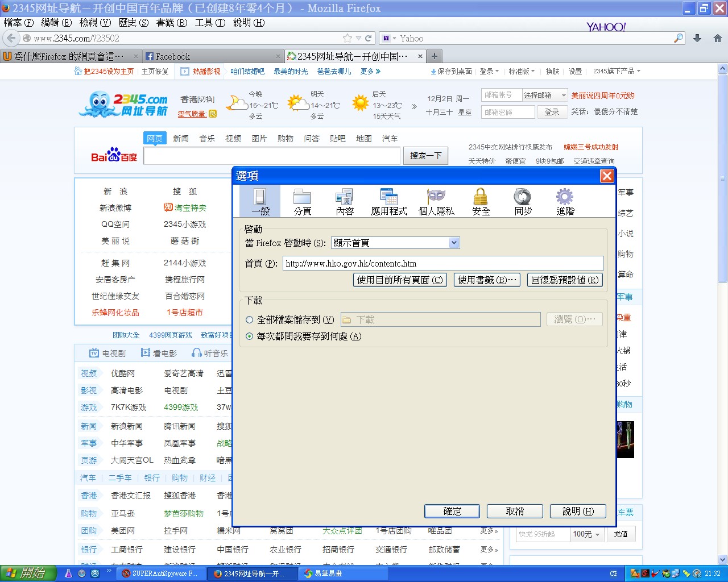Open the 同步 (Sync) options panel
The height and width of the screenshot is (582, 728).
click(x=523, y=202)
